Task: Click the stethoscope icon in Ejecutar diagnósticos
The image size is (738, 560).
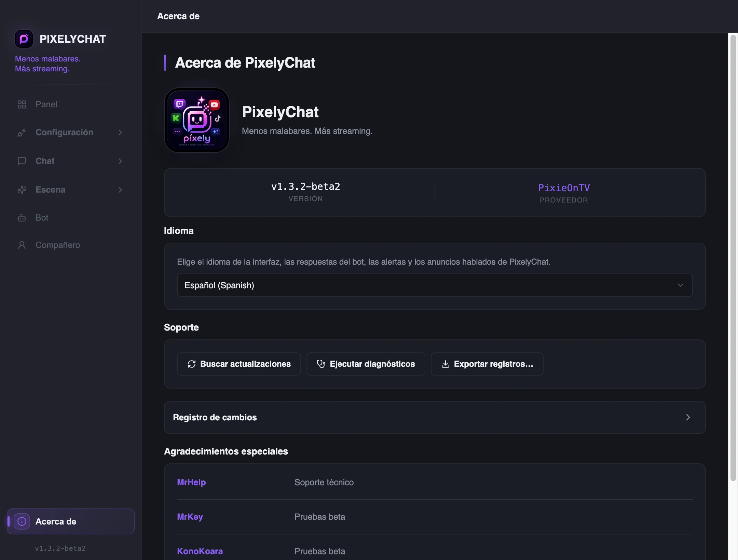Action: pyautogui.click(x=321, y=364)
